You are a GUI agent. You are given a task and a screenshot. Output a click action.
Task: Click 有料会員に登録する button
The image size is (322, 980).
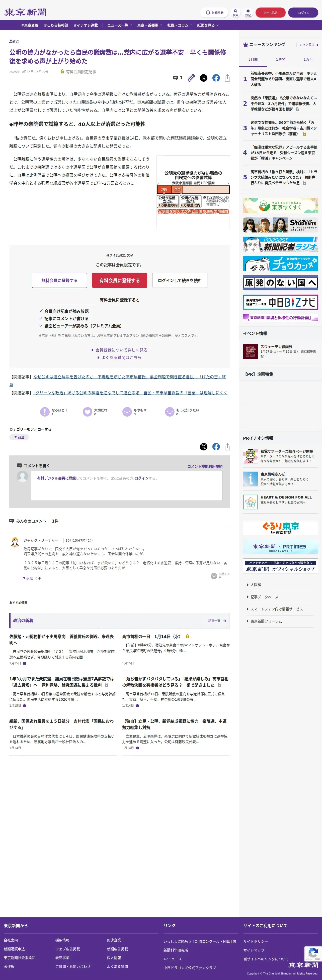click(x=119, y=280)
